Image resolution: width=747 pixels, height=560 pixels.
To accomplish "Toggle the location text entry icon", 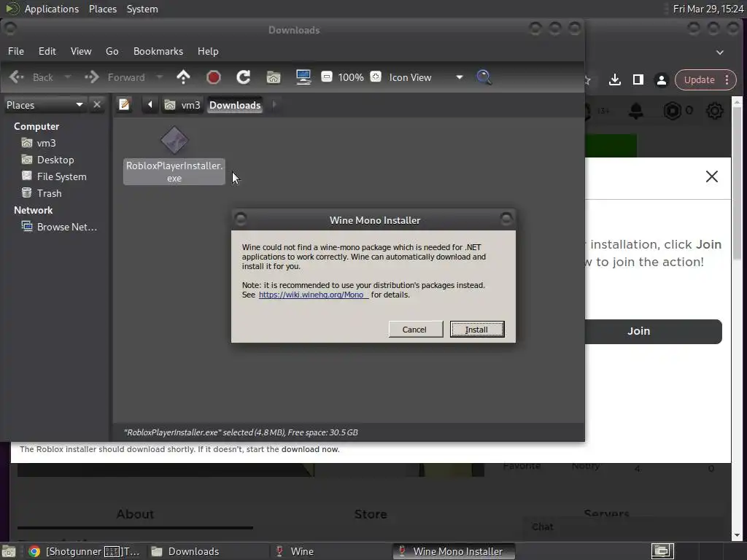I will [124, 104].
